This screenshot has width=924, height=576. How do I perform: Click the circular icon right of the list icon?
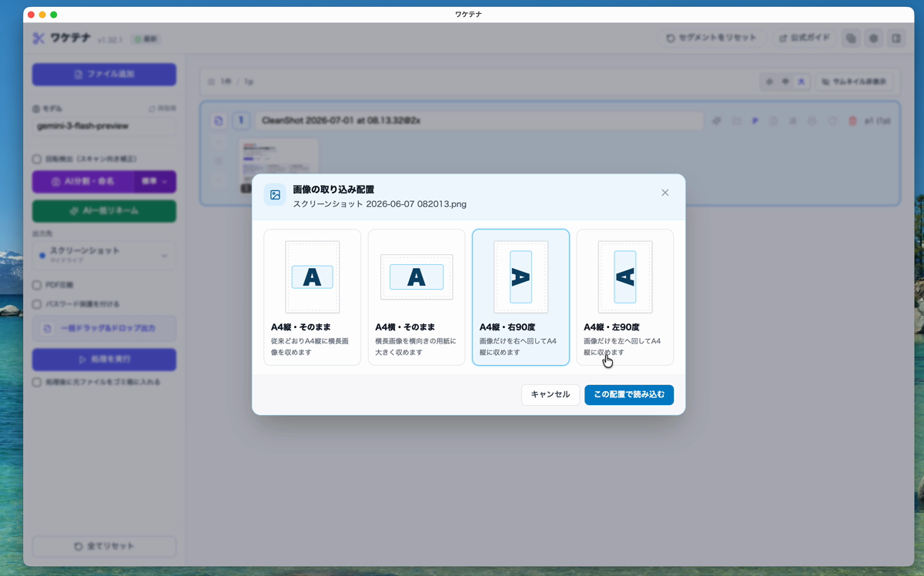click(x=812, y=121)
